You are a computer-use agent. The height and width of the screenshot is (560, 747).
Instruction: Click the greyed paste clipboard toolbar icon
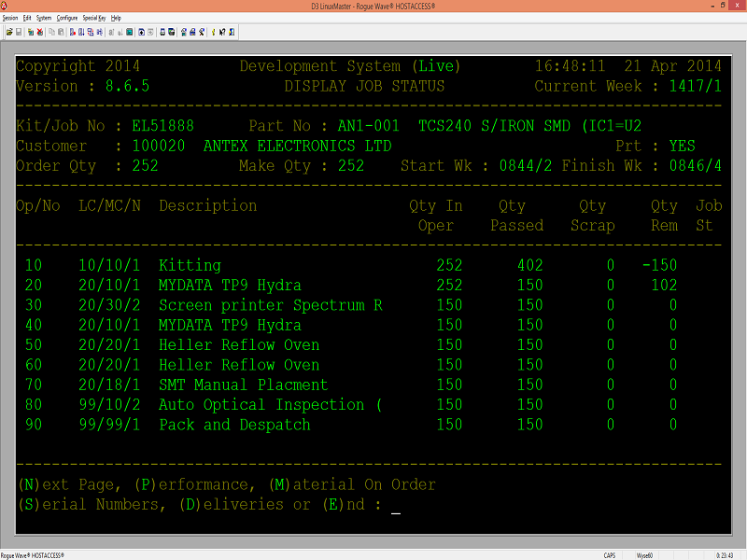[x=61, y=32]
